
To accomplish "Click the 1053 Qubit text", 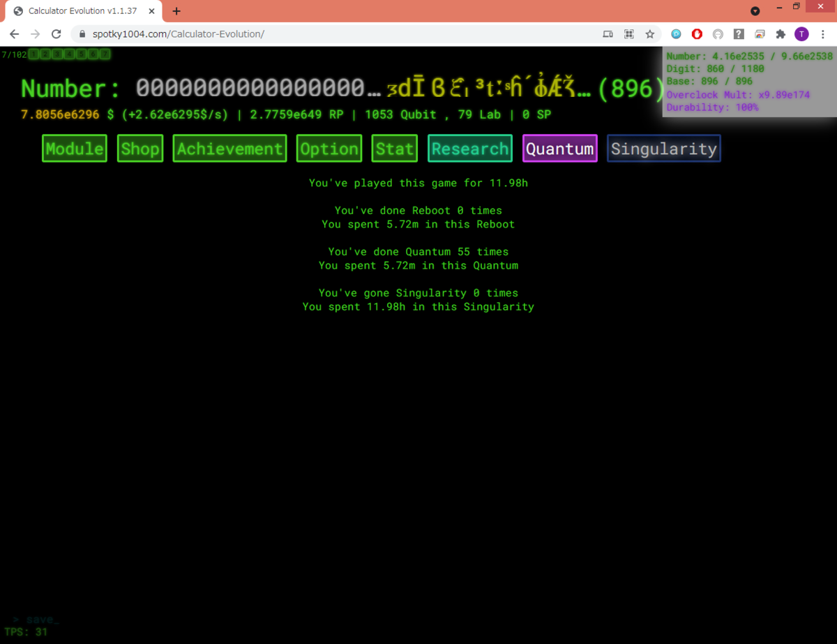I will pyautogui.click(x=400, y=114).
